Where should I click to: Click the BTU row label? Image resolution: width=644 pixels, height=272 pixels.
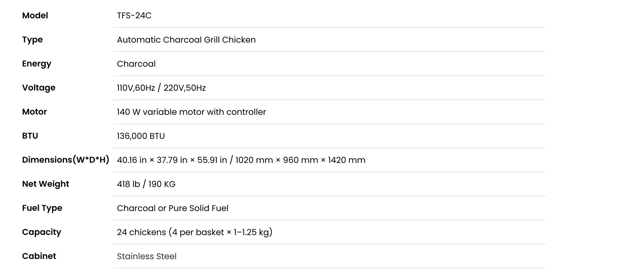click(30, 136)
